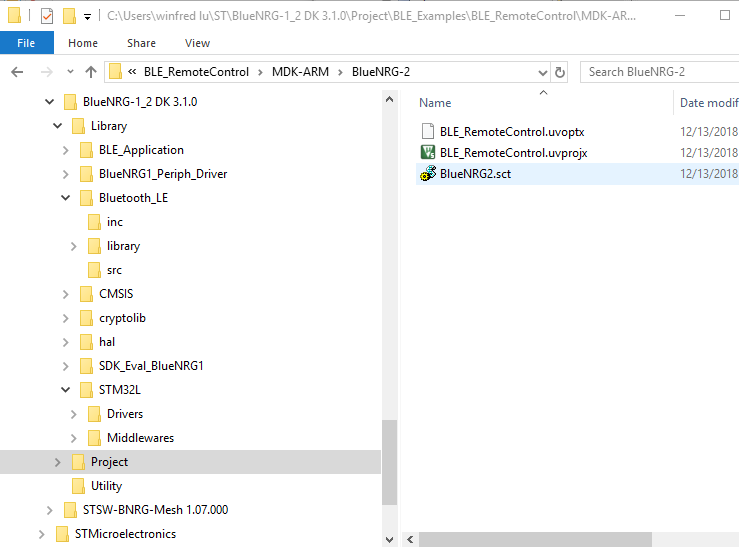Refresh the BlueNRG-2 folder view
The height and width of the screenshot is (547, 739).
(559, 72)
